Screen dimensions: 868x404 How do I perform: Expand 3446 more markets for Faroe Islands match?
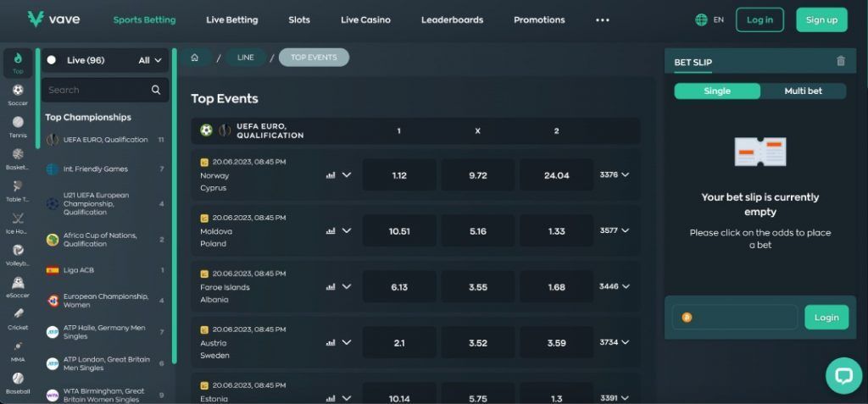[615, 286]
